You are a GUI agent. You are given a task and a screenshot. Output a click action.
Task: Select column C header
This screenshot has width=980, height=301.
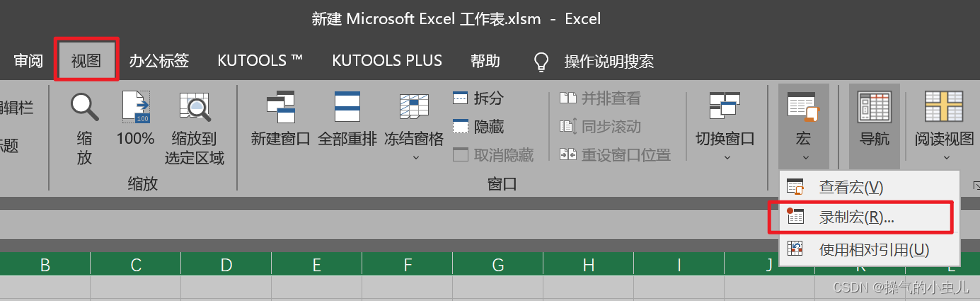click(136, 265)
